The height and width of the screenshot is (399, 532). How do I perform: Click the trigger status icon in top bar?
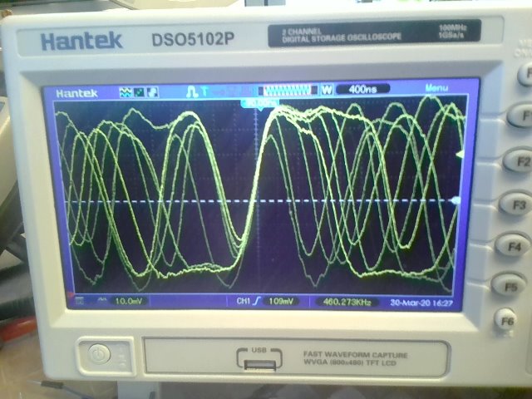[x=192, y=89]
